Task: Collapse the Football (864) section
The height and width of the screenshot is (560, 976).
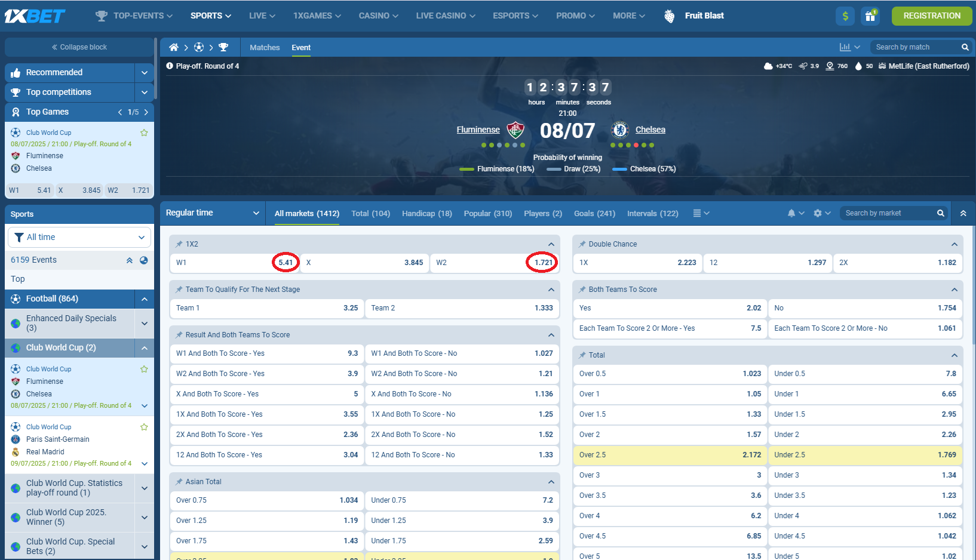Action: 144,299
